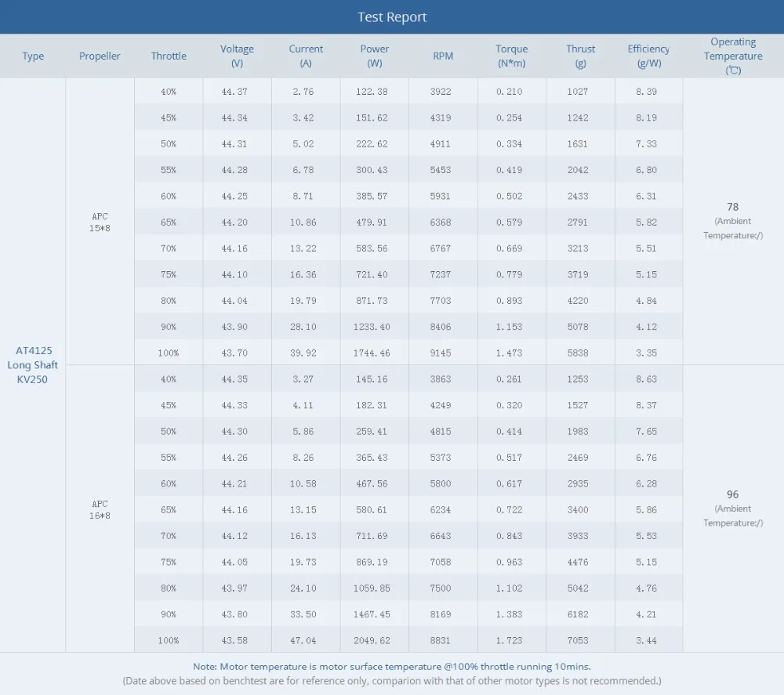784x695 pixels.
Task: Click the Operating Temperature column header
Action: click(x=733, y=56)
